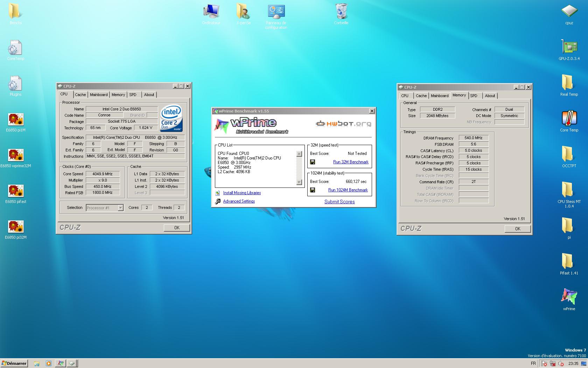
Task: Open the Plugins file icon
Action: (15, 86)
